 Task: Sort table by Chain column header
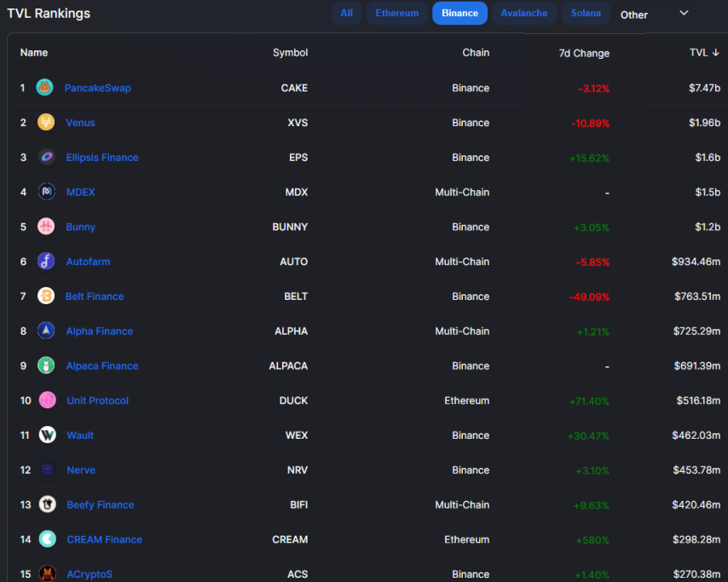click(476, 53)
